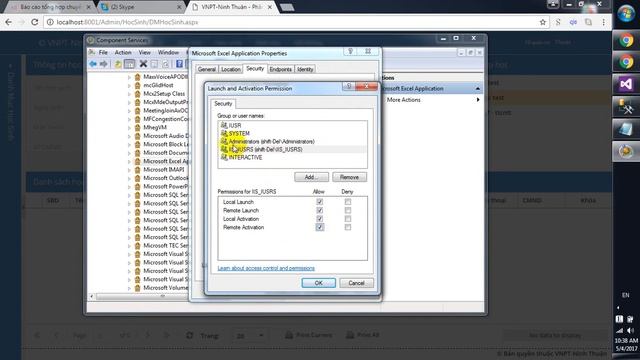Open the Action menu
Screen dimensions: 640x360
coord(123,52)
